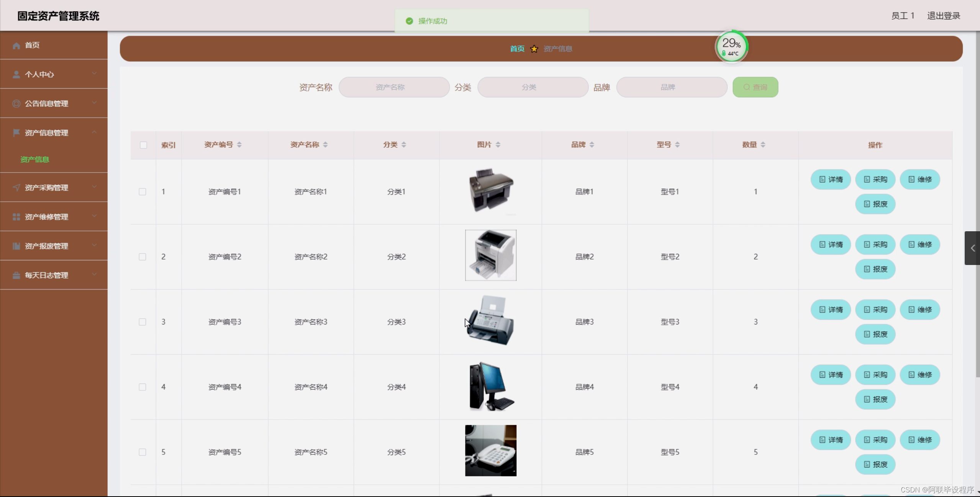980x497 pixels.
Task: Sort by 数量 column arrows
Action: [x=763, y=145]
